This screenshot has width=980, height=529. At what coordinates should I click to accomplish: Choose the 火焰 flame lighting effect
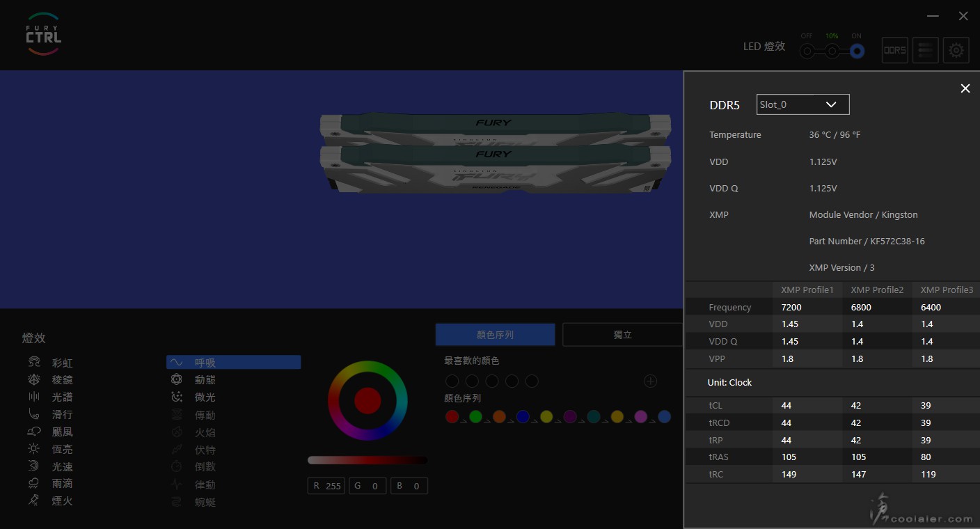(193, 432)
